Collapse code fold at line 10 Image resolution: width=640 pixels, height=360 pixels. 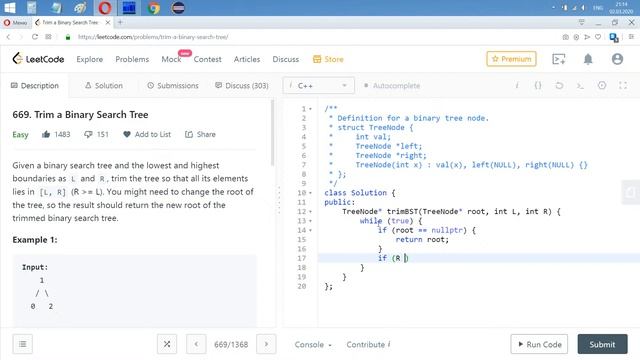coord(310,193)
